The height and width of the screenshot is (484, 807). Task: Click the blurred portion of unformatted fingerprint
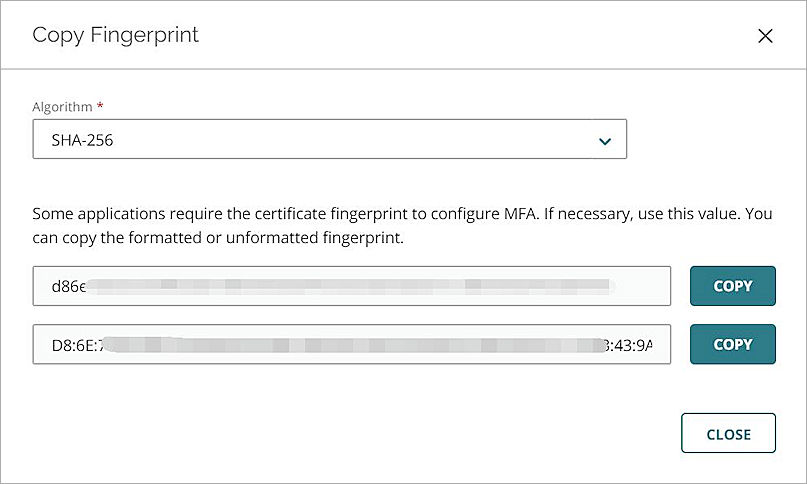pos(350,286)
